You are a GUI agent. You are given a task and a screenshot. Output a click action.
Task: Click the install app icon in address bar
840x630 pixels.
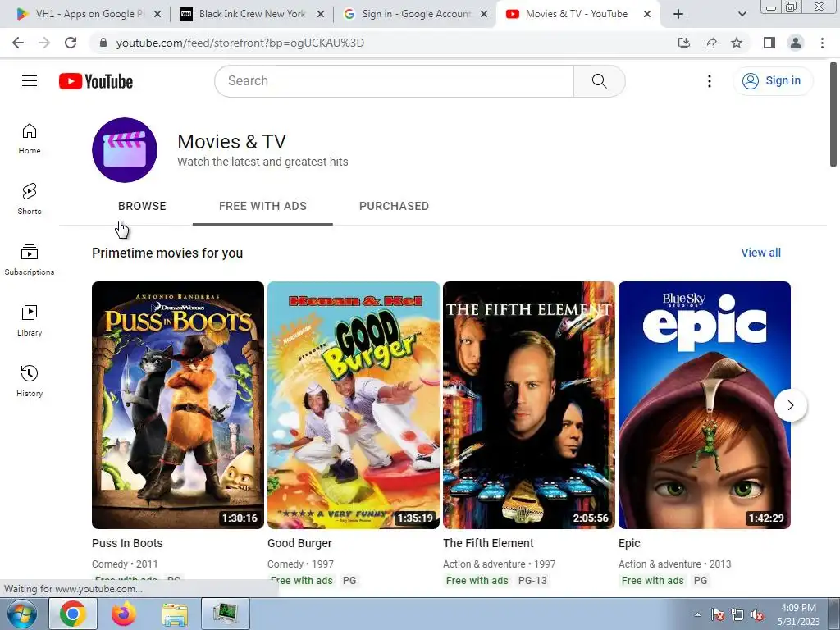pyautogui.click(x=684, y=43)
